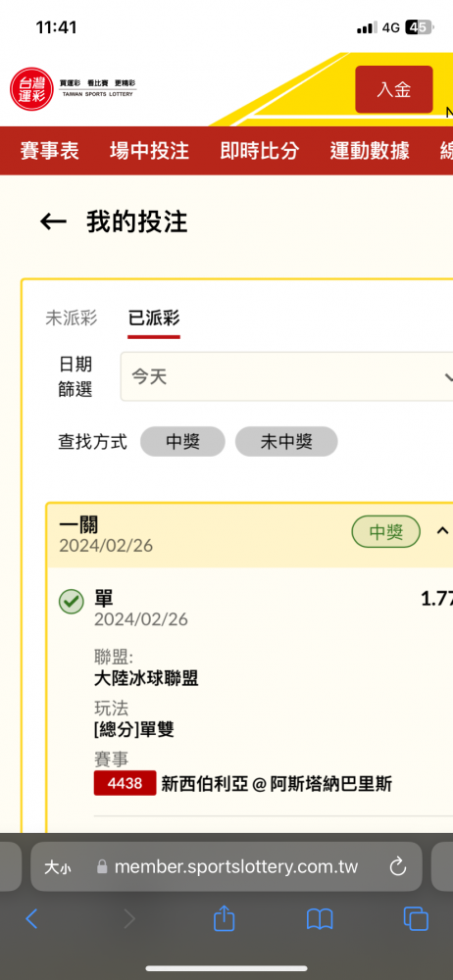Reload the page with the refresh icon
453x980 pixels.
[x=397, y=867]
